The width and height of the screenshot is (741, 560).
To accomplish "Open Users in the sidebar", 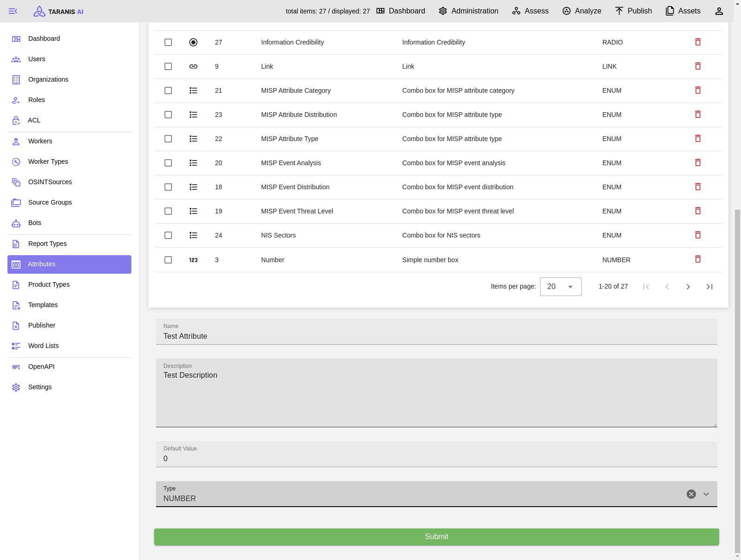I will (x=69, y=59).
